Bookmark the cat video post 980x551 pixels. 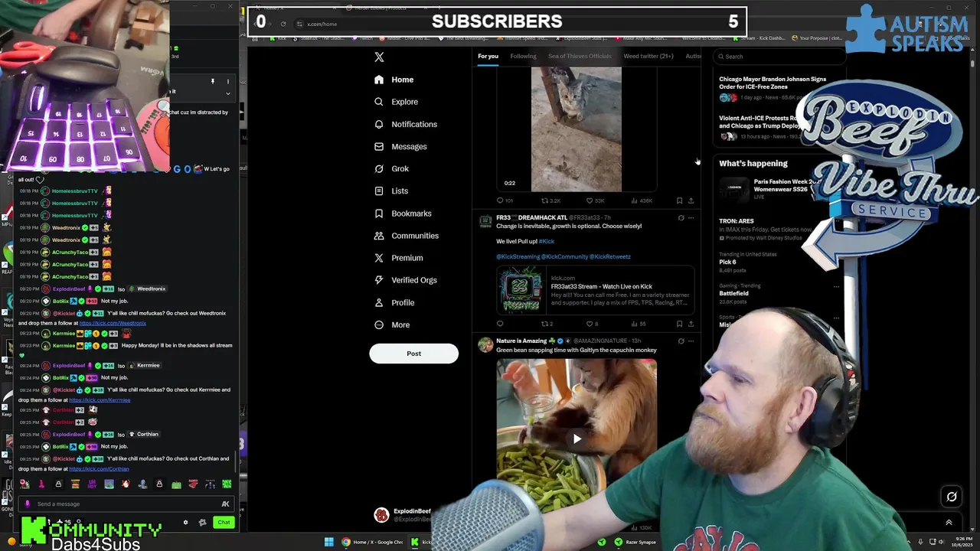pyautogui.click(x=679, y=201)
